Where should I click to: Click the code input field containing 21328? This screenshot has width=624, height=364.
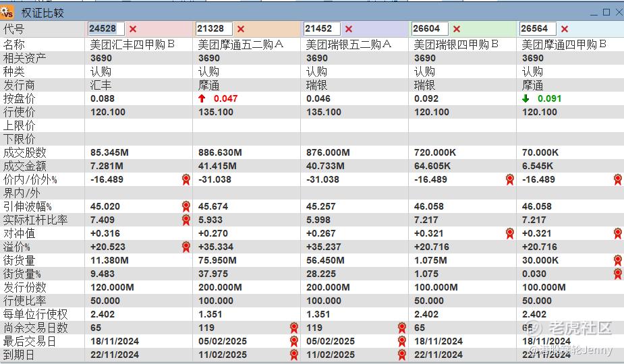pos(214,28)
